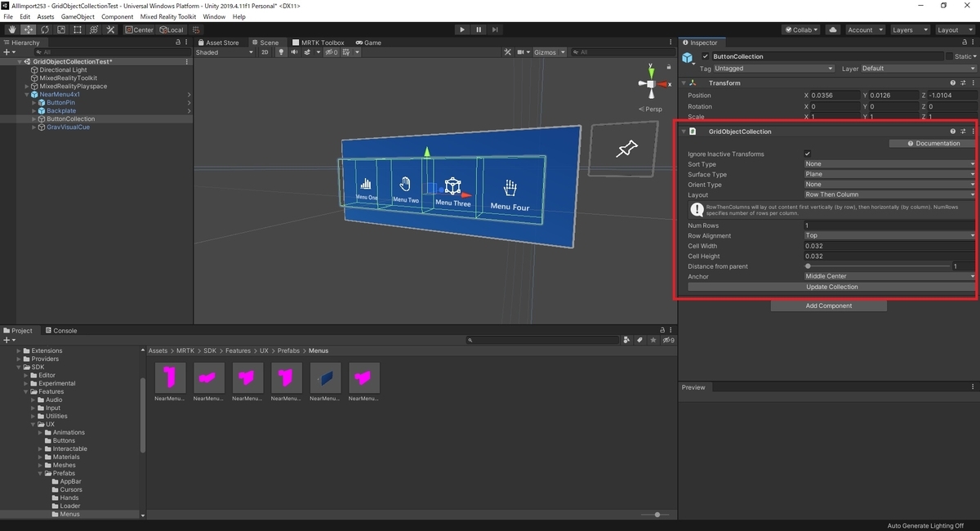
Task: Open GridObjectCollection component help icon
Action: point(953,132)
